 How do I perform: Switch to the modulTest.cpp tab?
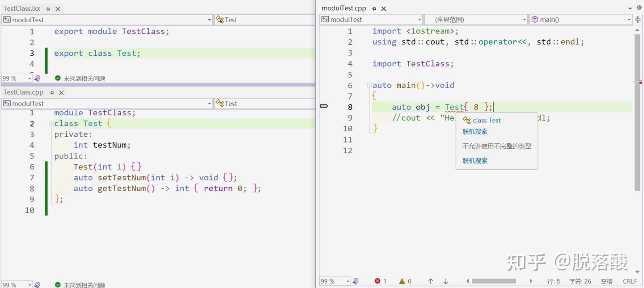click(344, 8)
